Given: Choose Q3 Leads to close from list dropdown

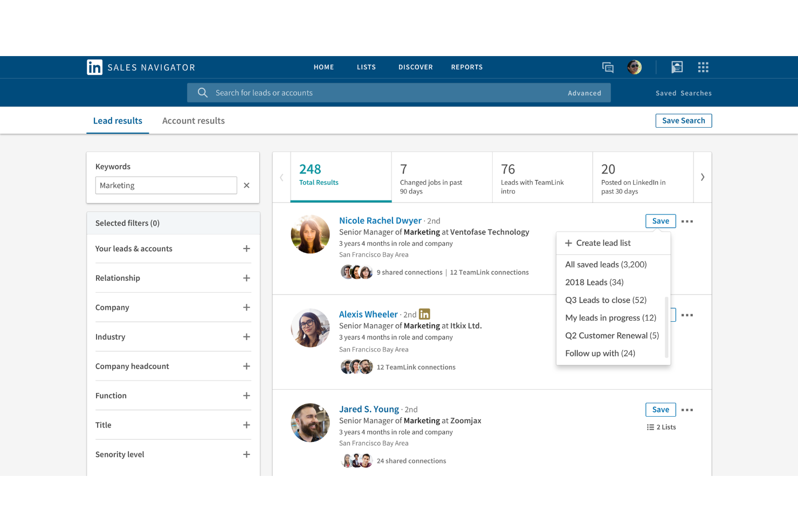Looking at the screenshot, I should point(606,300).
